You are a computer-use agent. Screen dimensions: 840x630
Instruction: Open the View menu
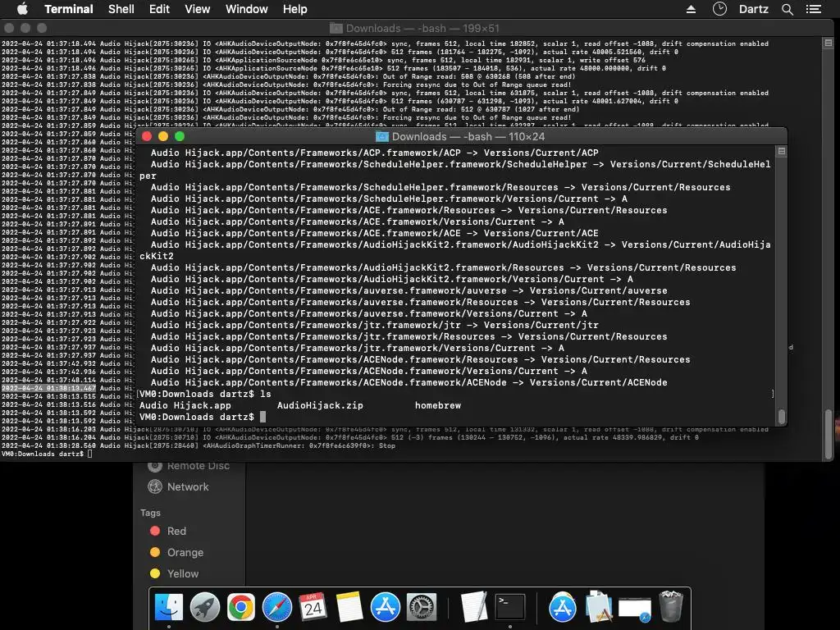197,9
